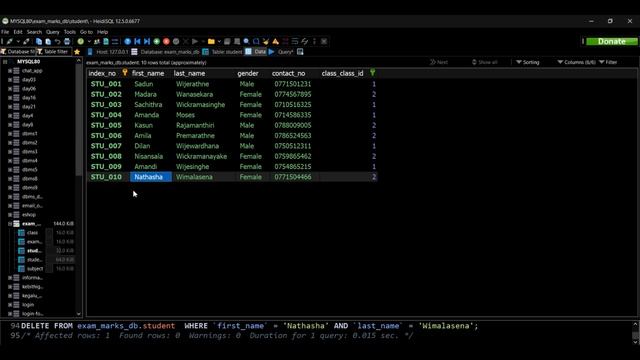
Task: Switch to the Query tab
Action: click(281, 52)
